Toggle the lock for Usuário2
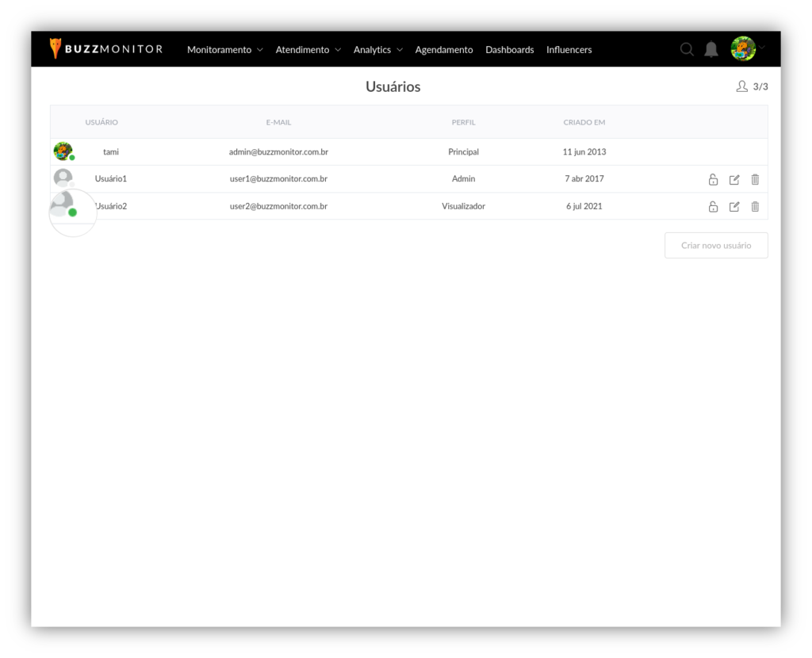 (713, 207)
